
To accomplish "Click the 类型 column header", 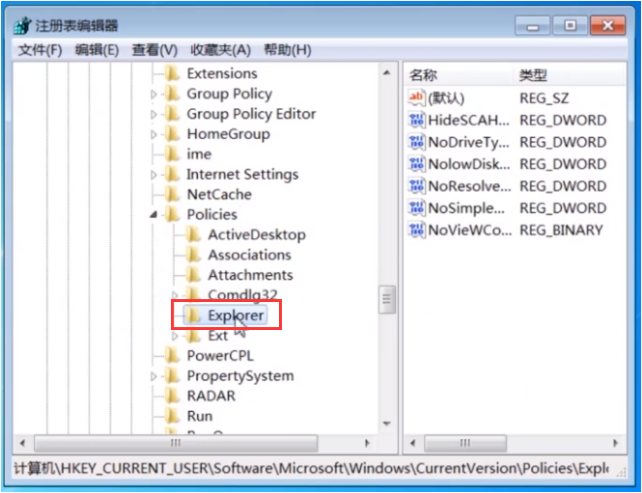I will coord(532,75).
